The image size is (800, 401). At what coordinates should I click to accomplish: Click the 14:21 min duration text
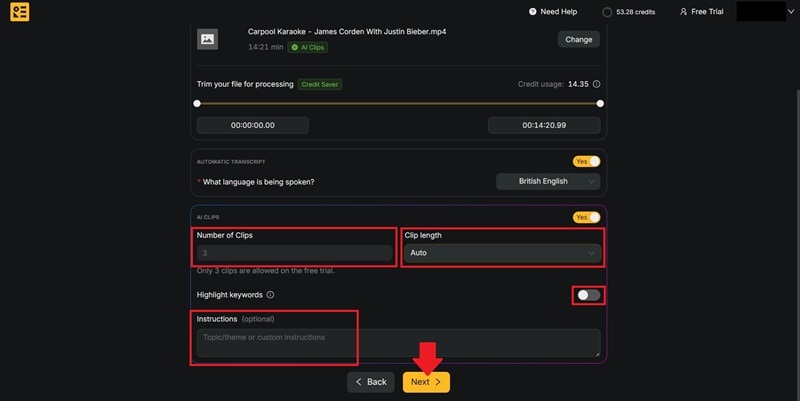click(265, 47)
